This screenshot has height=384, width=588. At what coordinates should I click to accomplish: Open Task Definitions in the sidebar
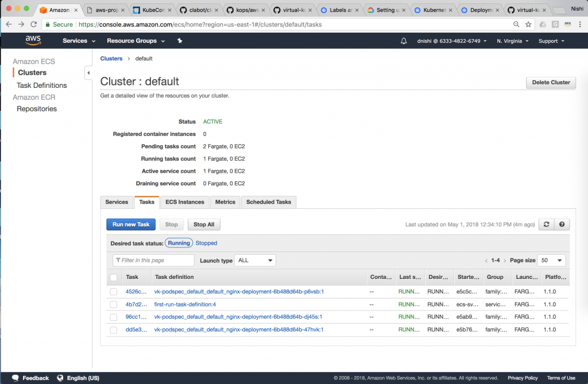(x=41, y=86)
